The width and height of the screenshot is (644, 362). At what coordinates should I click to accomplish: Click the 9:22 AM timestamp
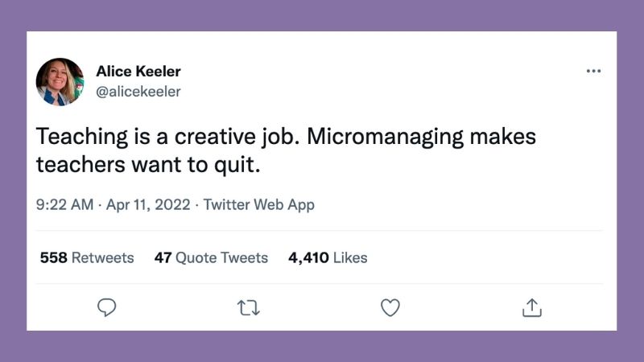click(x=65, y=204)
